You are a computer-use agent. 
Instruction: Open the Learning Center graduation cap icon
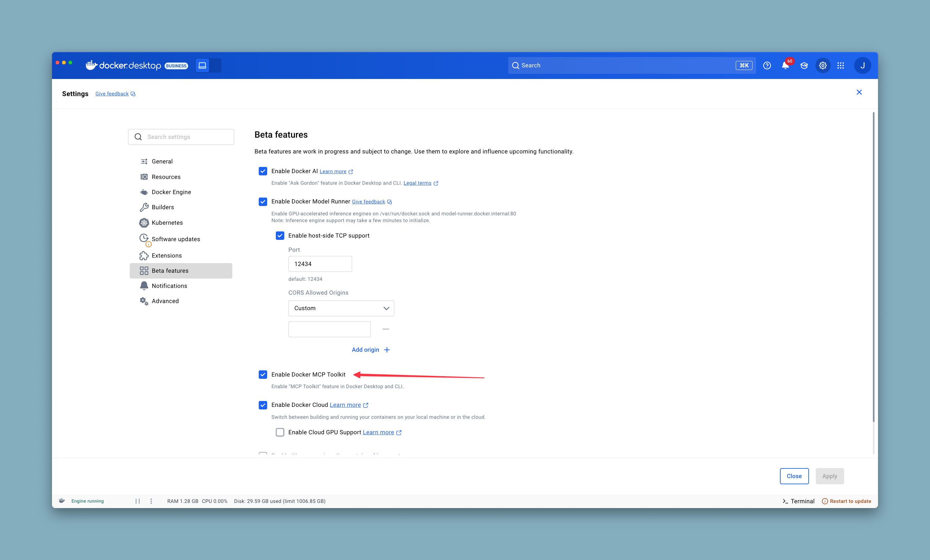pos(804,65)
